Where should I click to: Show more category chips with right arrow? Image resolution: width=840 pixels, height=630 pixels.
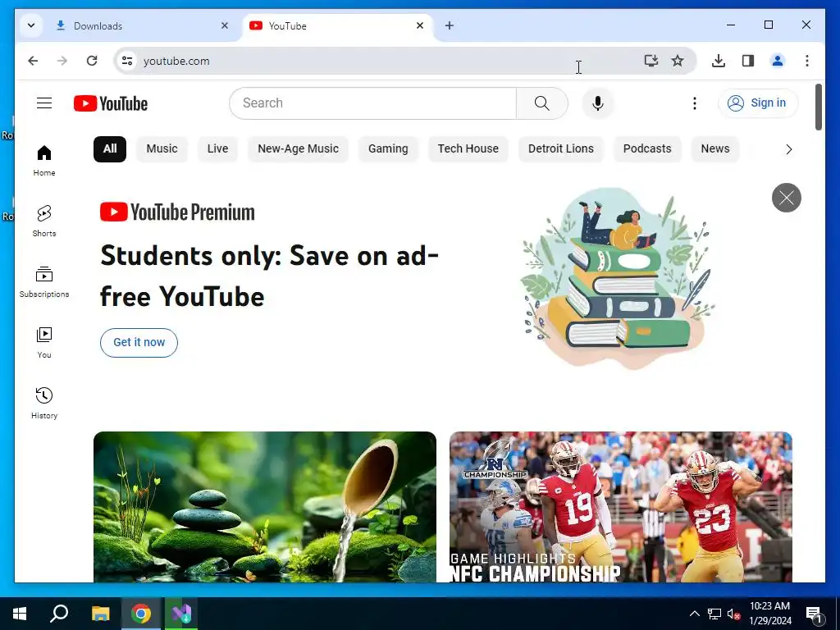pos(788,149)
